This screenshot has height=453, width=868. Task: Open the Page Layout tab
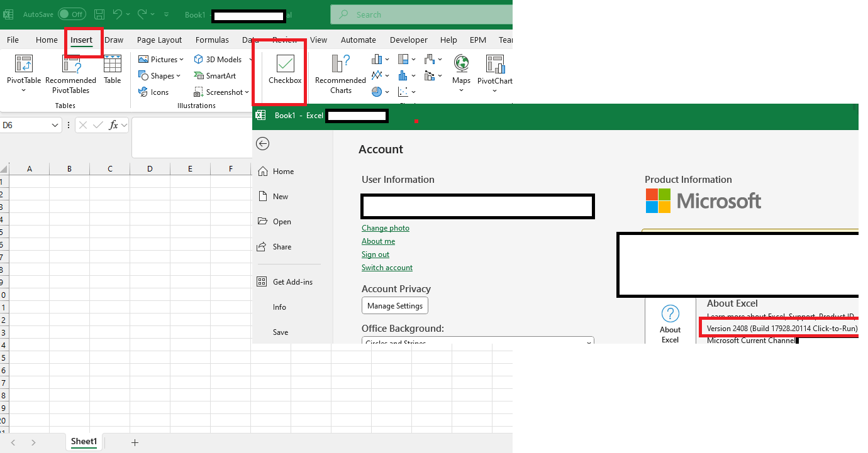tap(160, 40)
